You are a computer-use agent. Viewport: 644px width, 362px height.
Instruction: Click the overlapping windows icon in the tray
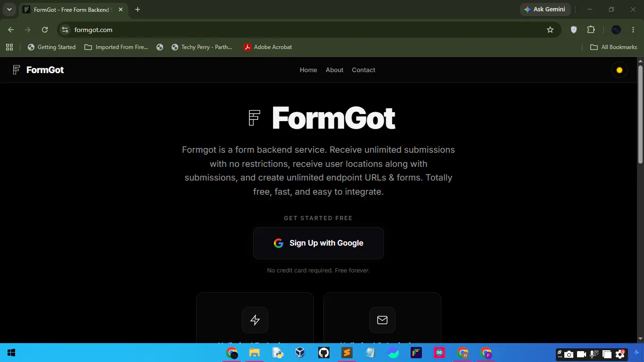pyautogui.click(x=607, y=354)
